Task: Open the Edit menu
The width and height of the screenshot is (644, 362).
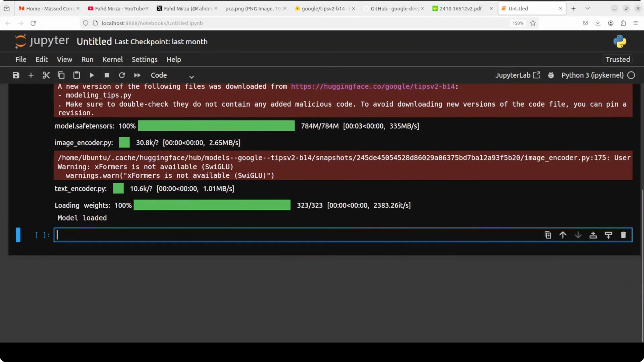Action: point(42,59)
